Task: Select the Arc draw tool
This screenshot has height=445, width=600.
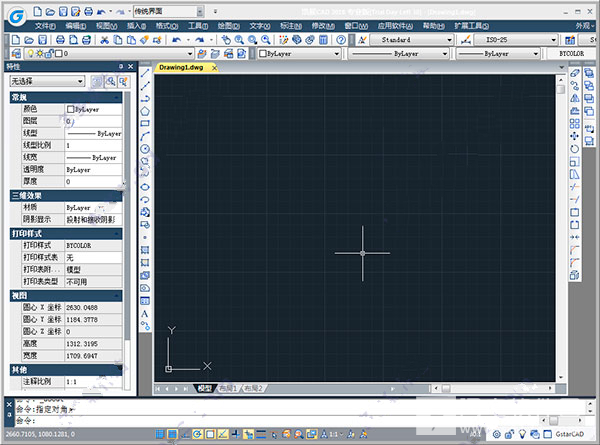Action: click(145, 136)
